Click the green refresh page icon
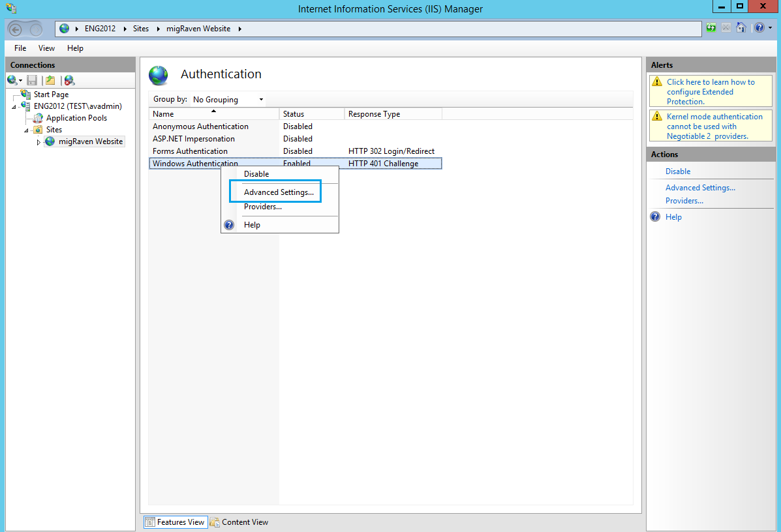 click(x=711, y=28)
